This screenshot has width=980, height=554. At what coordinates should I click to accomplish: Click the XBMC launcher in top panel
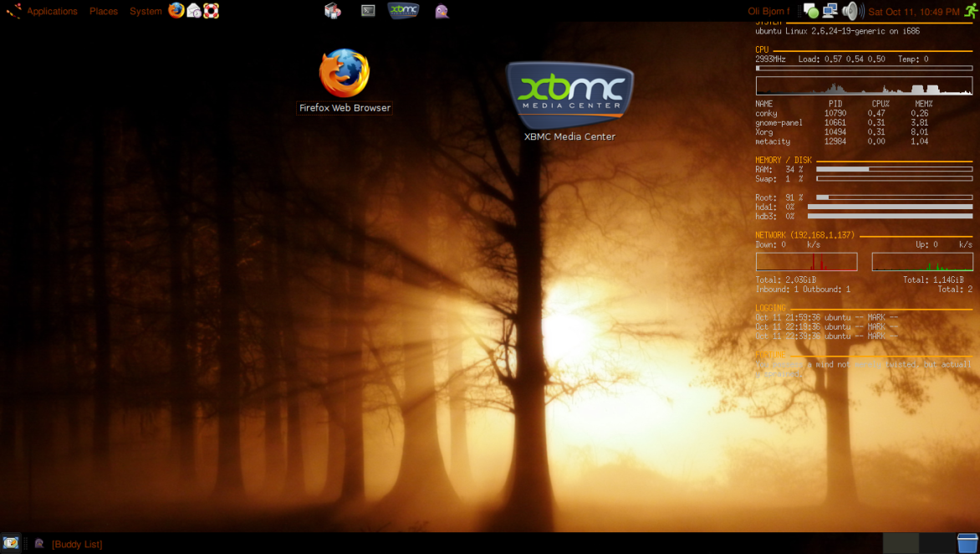pyautogui.click(x=404, y=11)
